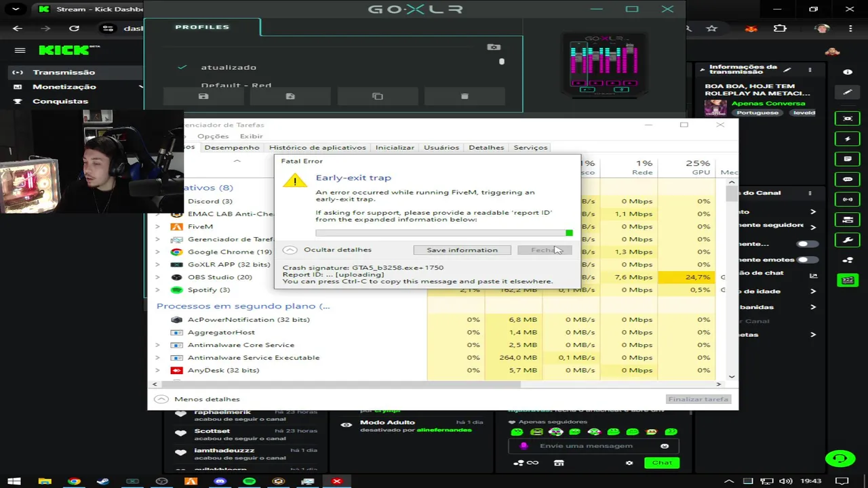Click GoXLR duplicate profile icon

378,96
